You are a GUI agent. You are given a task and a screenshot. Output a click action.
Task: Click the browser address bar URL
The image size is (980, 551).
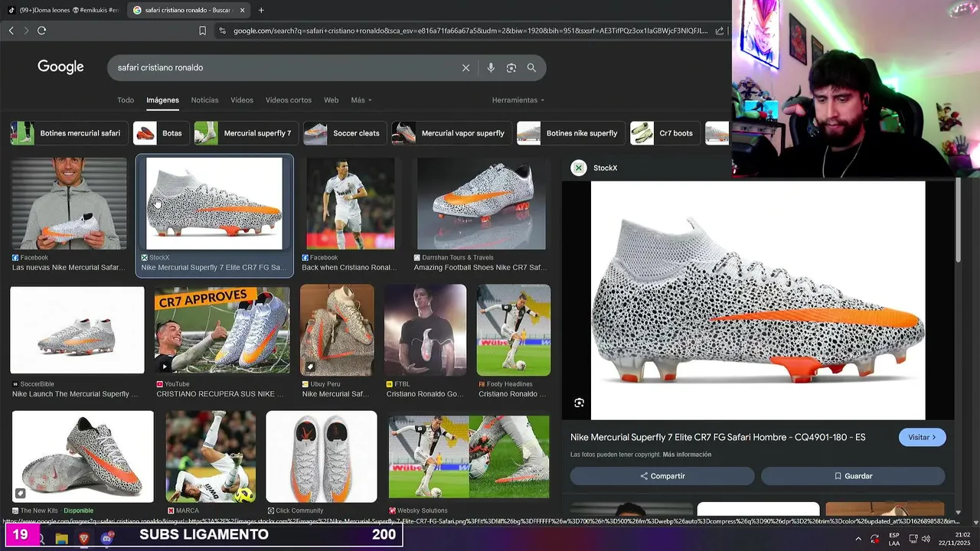[x=470, y=31]
